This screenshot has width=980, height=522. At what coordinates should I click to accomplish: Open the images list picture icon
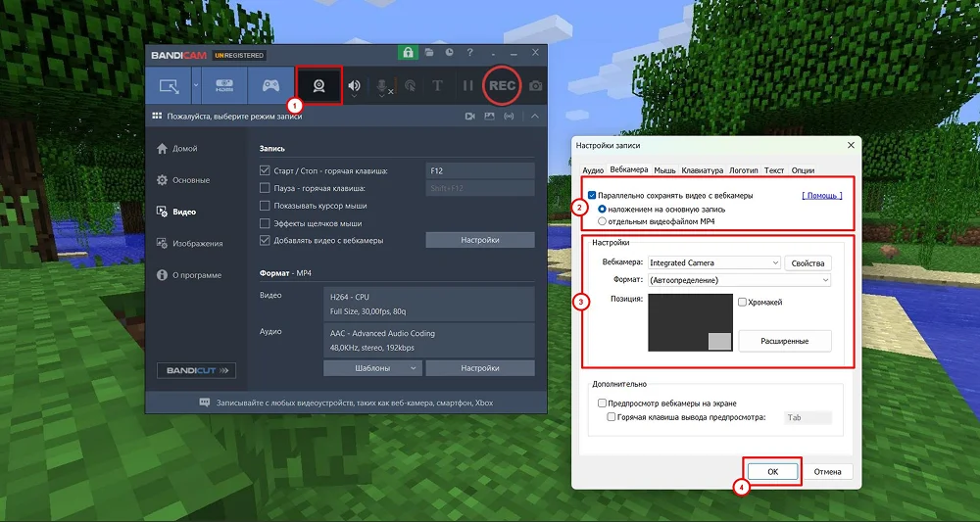489,117
